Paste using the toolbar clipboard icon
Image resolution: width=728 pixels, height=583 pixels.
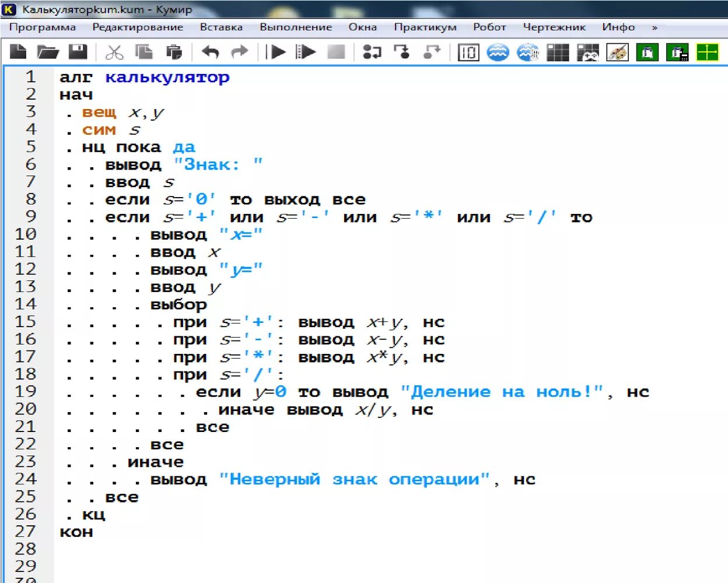pos(174,52)
